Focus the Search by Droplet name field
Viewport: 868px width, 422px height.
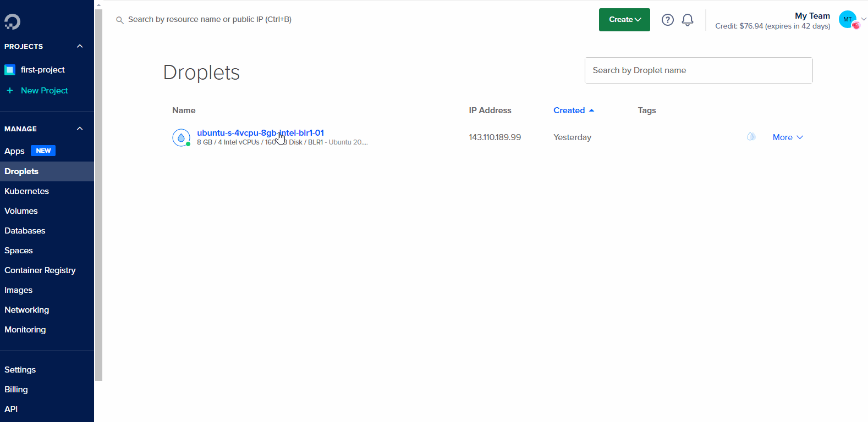click(699, 70)
